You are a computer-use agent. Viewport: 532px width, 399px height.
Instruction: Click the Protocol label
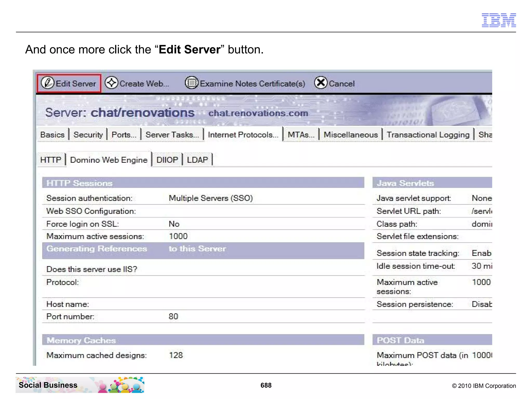pos(63,282)
